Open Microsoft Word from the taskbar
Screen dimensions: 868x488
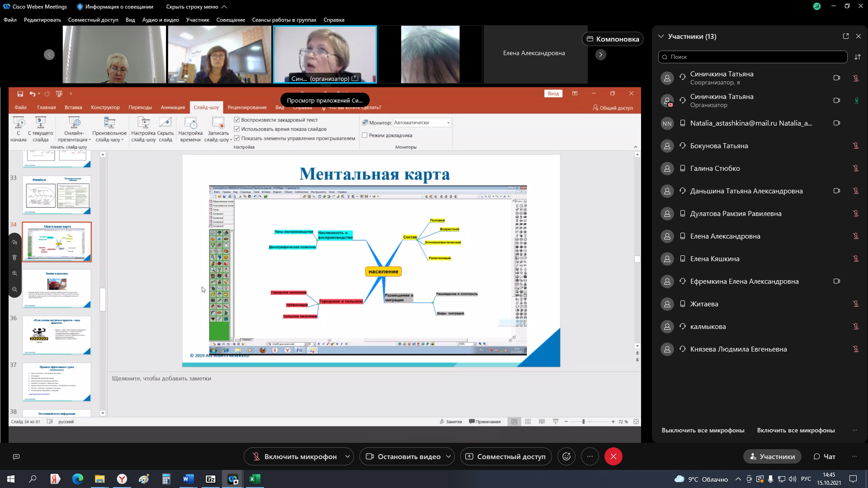tap(188, 479)
